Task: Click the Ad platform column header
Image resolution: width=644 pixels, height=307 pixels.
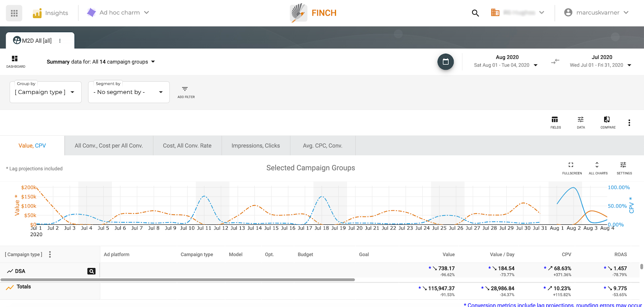Action: click(x=117, y=255)
